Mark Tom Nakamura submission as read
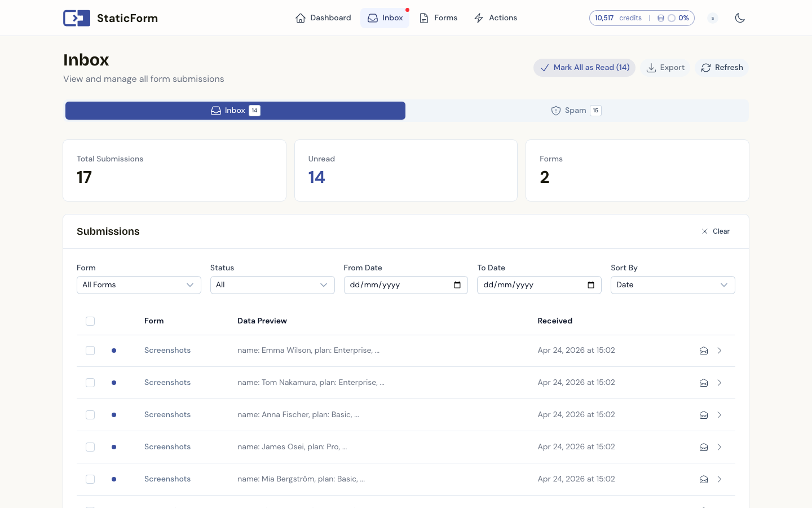This screenshot has width=812, height=508. [x=704, y=383]
